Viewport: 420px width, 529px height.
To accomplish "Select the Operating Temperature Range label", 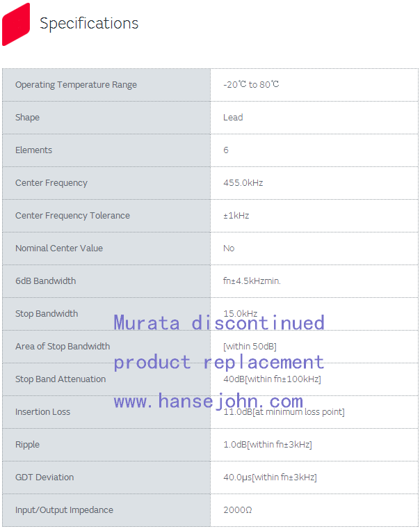I will tap(76, 85).
